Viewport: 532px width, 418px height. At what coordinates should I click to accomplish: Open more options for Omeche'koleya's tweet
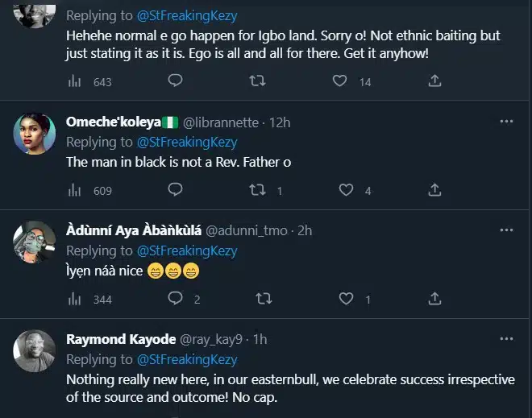[506, 122]
